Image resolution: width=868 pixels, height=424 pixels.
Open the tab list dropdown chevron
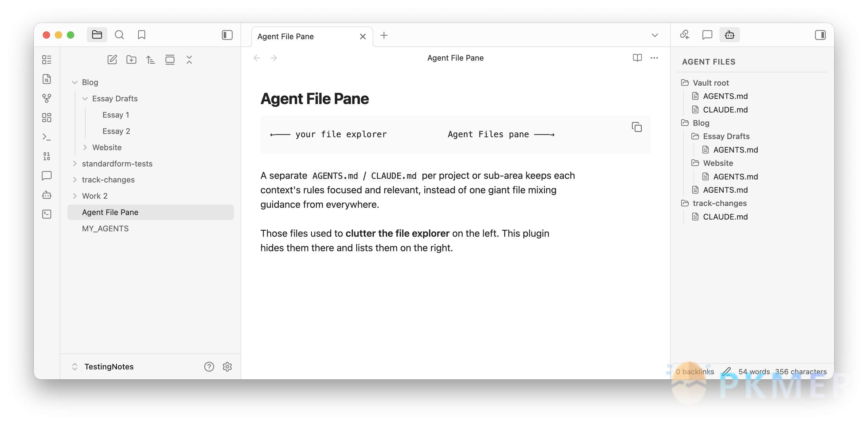pyautogui.click(x=654, y=35)
